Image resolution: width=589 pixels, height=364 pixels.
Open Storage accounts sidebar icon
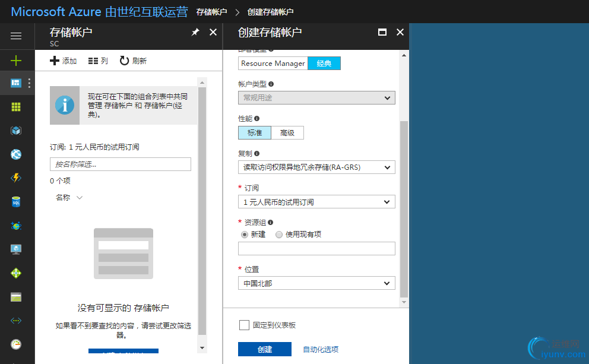(16, 297)
